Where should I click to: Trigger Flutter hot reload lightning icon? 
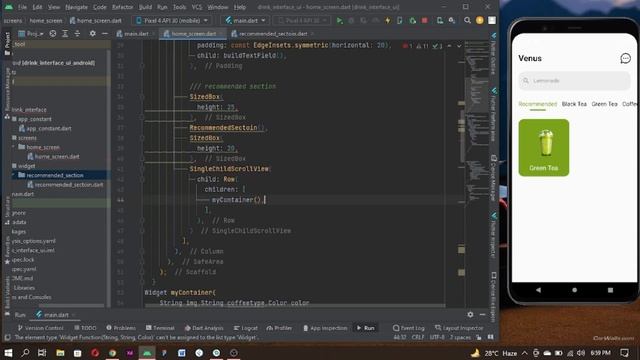point(387,20)
